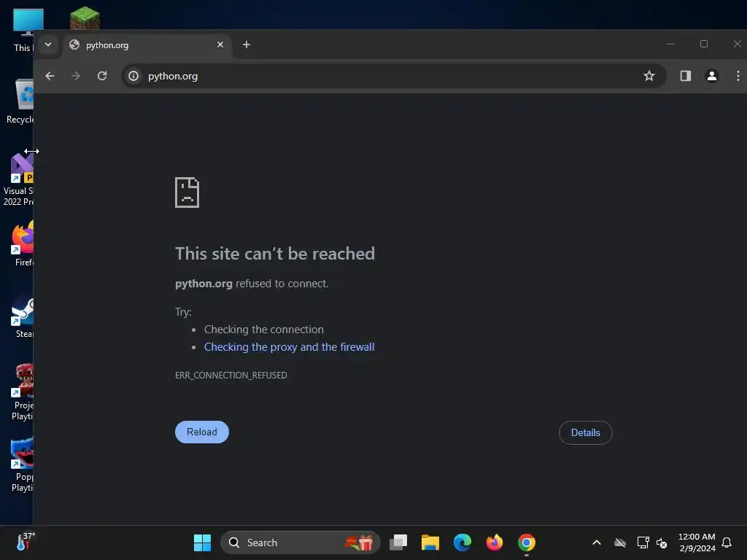Open the Chrome profile avatar
The height and width of the screenshot is (560, 747).
click(712, 76)
